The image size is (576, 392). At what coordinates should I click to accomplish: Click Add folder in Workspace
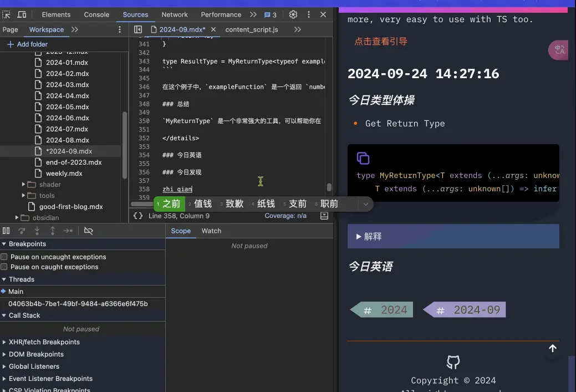[x=27, y=44]
